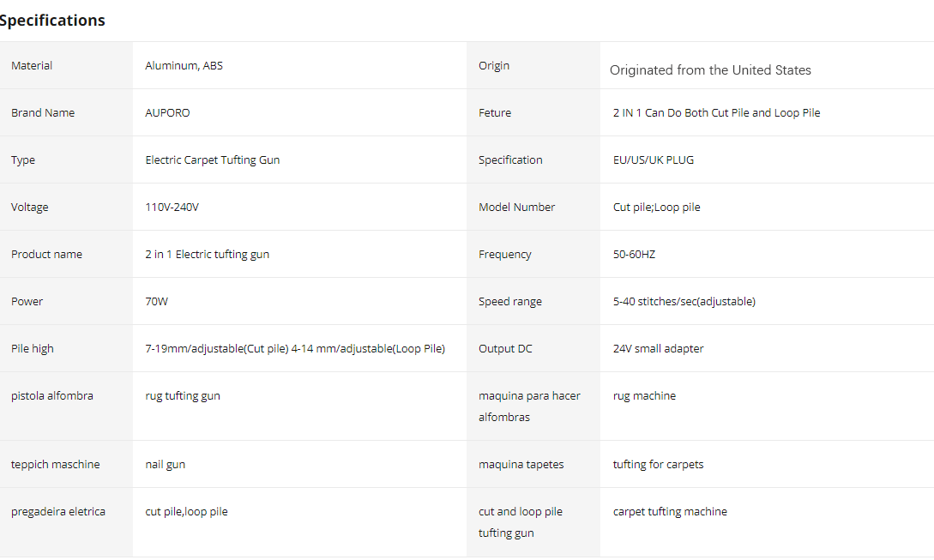Select the 70W power value
The height and width of the screenshot is (560, 934).
pyautogui.click(x=156, y=301)
